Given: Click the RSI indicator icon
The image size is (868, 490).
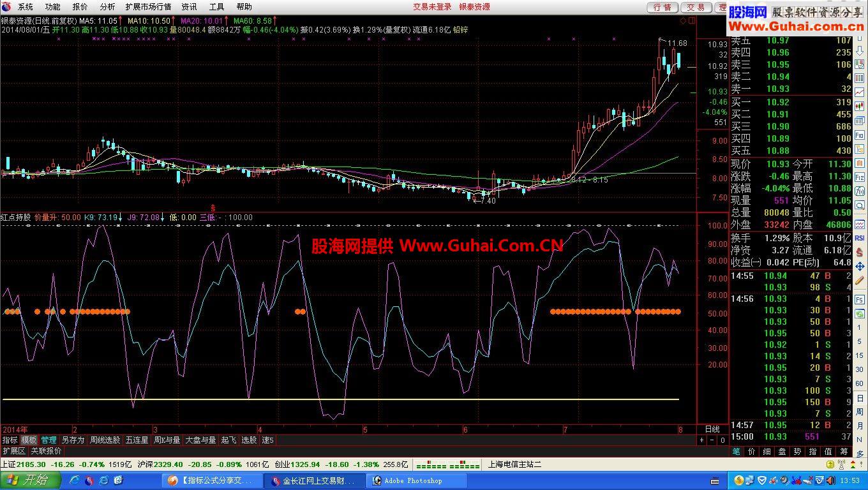Looking at the screenshot, I should click(860, 238).
